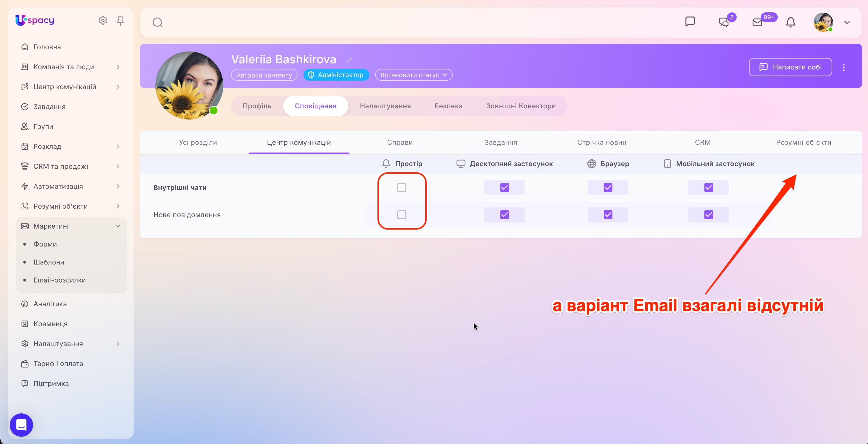Collapse the Маркетинг sidebar section
Image resolution: width=868 pixels, height=444 pixels.
tap(118, 226)
